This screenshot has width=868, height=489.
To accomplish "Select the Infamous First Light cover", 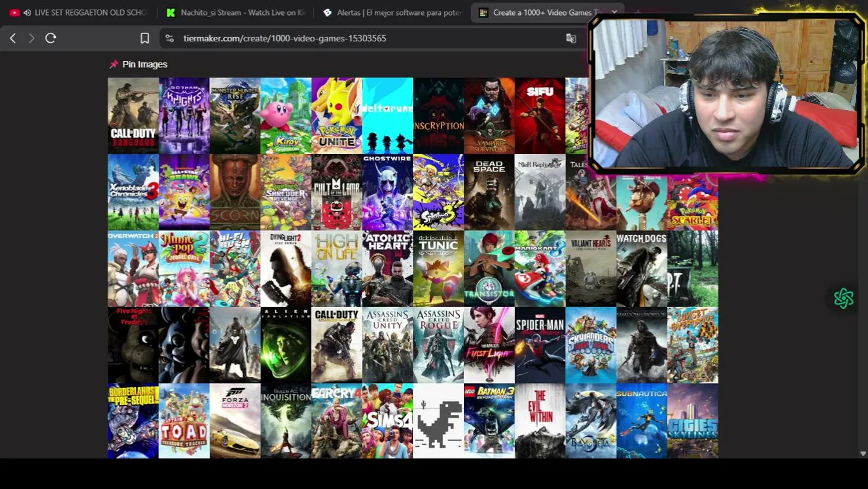I will pos(490,346).
